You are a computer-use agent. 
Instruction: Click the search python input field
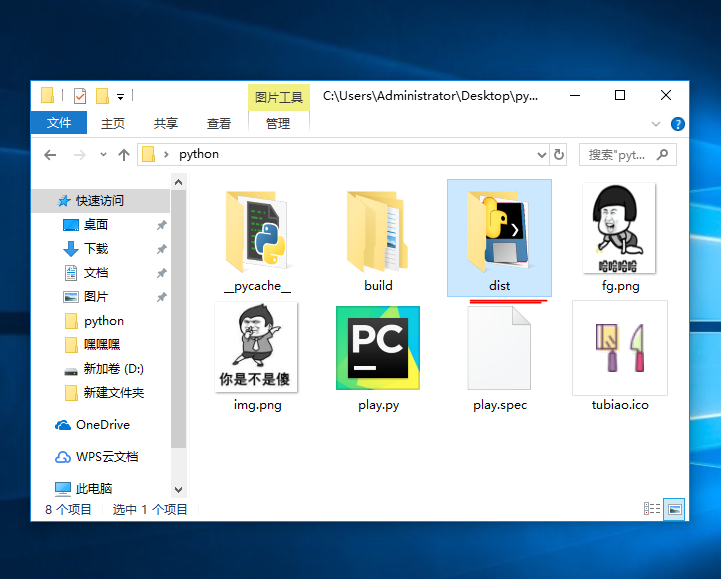click(x=628, y=155)
